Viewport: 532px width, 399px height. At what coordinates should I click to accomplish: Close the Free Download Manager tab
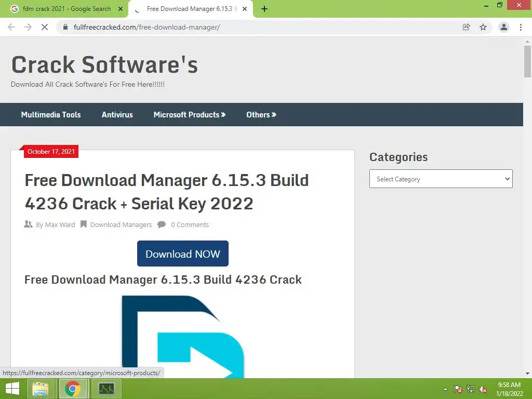(x=245, y=9)
